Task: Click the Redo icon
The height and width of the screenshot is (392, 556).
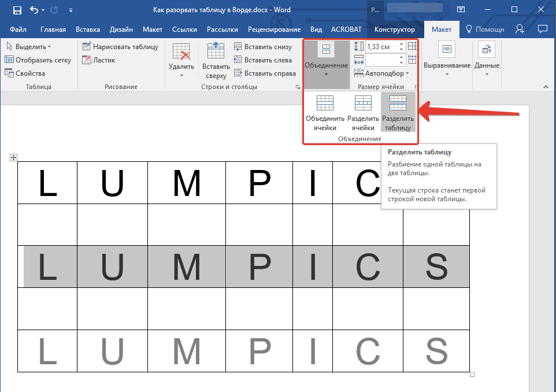Action: tap(54, 10)
